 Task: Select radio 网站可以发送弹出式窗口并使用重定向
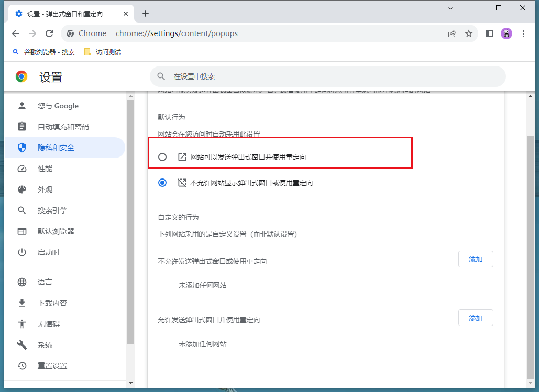[162, 157]
